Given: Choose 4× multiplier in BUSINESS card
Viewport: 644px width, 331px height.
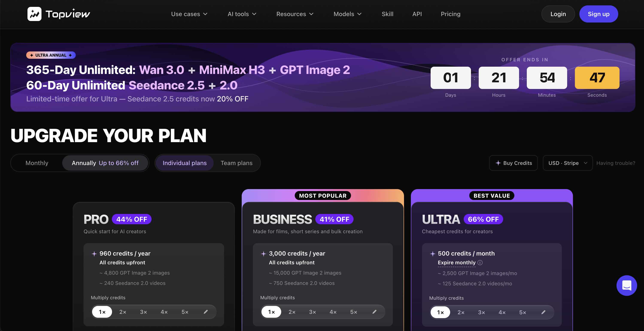Looking at the screenshot, I should [x=333, y=312].
